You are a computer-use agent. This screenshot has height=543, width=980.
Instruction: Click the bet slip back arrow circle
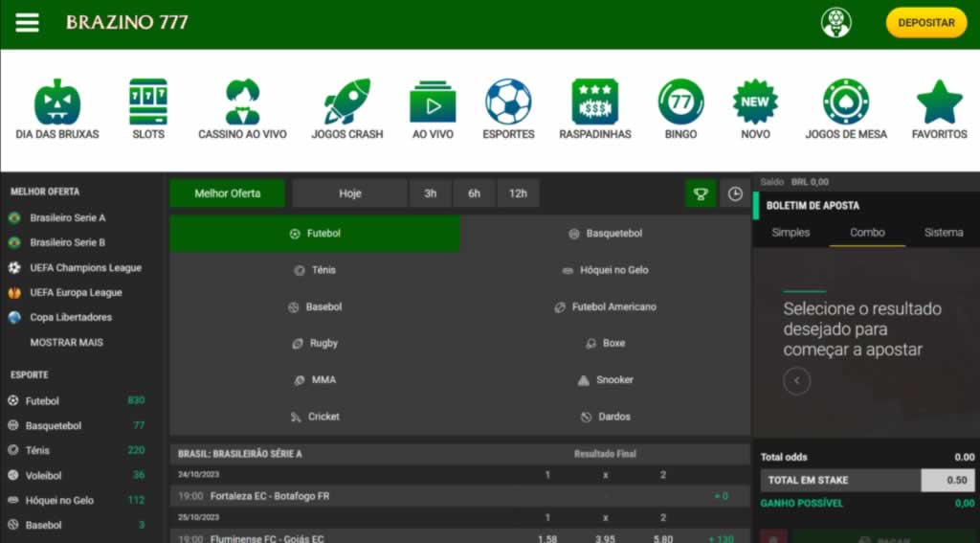(797, 381)
